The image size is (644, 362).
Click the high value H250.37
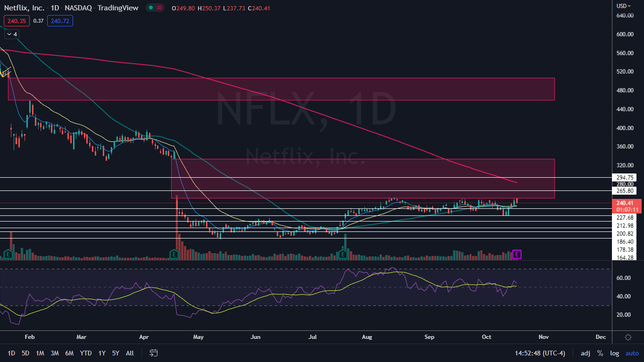click(x=208, y=8)
